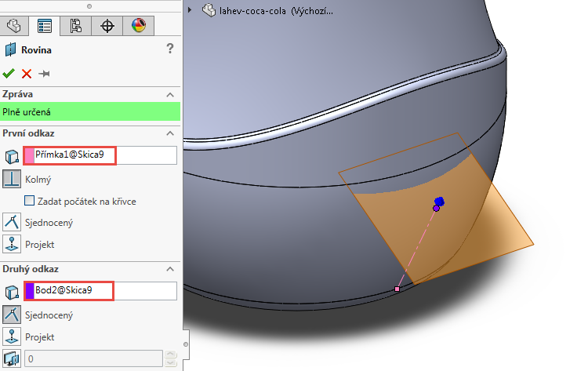Open the FeatureManager design tree tab
The height and width of the screenshot is (371, 588).
pos(14,26)
